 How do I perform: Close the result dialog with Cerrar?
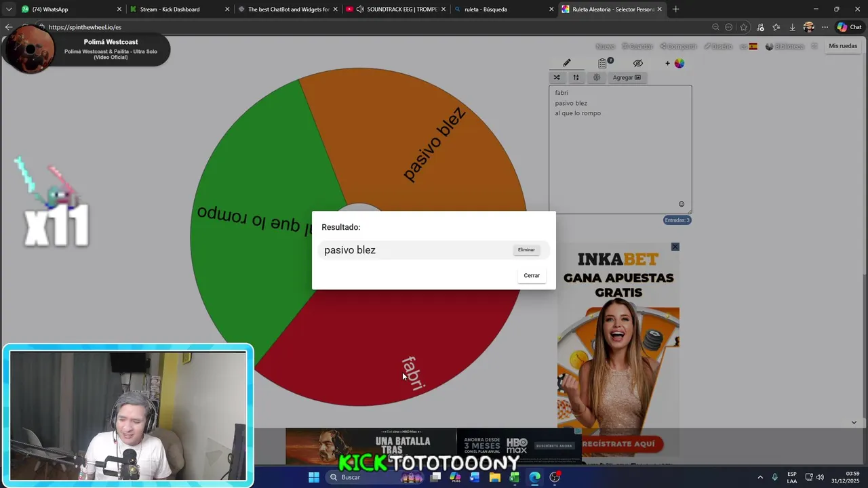pyautogui.click(x=532, y=275)
